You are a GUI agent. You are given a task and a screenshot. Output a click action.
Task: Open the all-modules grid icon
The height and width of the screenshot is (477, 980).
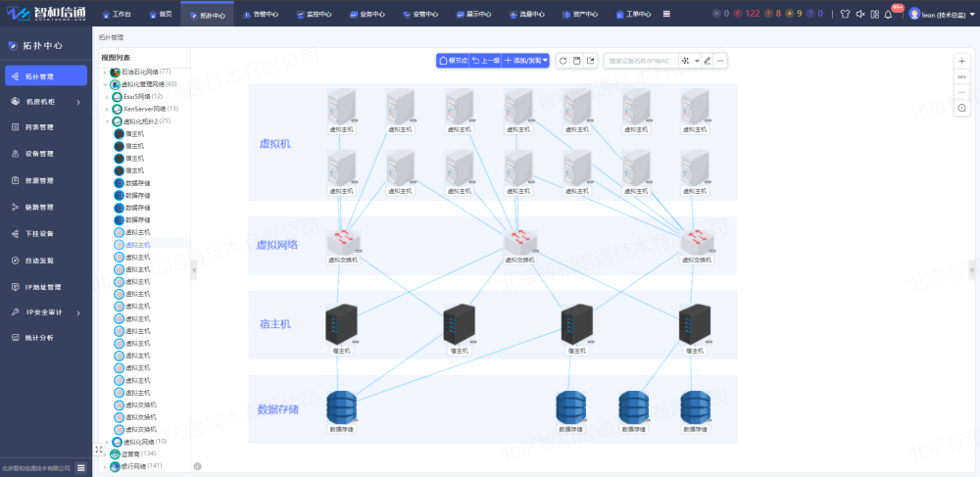point(666,14)
